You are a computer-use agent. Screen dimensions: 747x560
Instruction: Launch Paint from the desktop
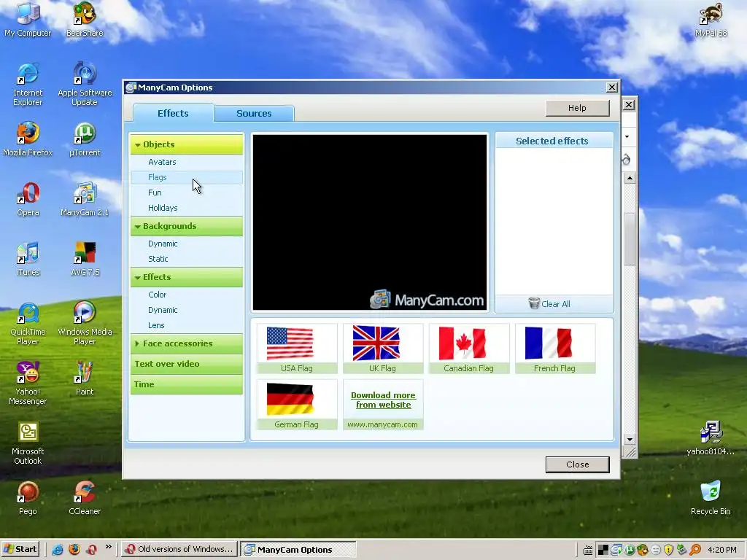(85, 378)
